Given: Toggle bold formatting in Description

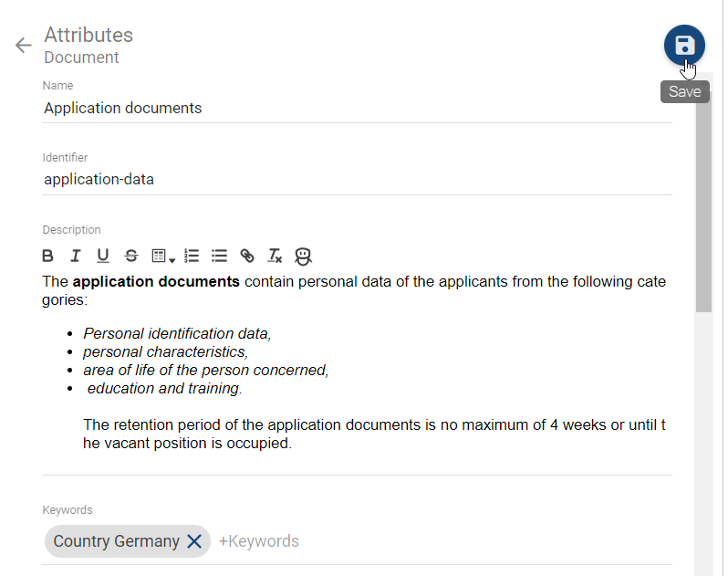Looking at the screenshot, I should 48,256.
